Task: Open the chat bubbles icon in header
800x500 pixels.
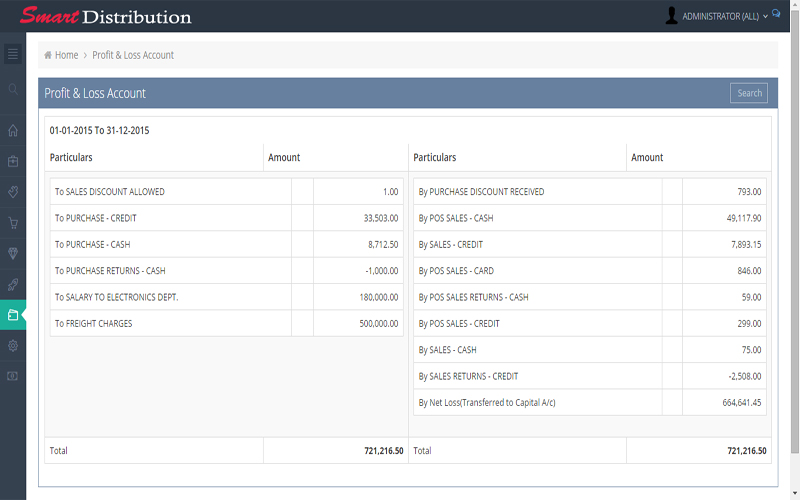Action: (777, 15)
